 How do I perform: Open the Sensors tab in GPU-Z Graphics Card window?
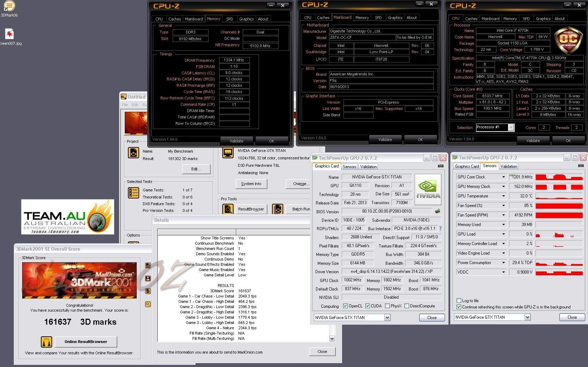(x=349, y=167)
